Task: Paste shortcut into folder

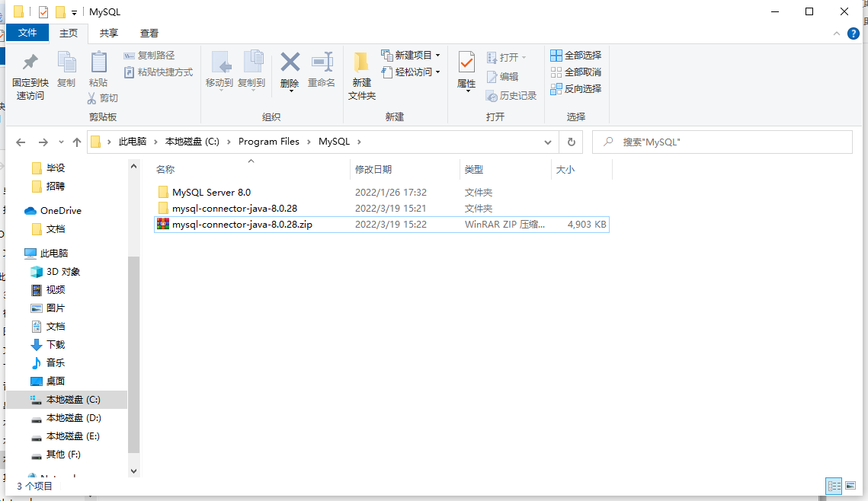Action: click(x=159, y=72)
